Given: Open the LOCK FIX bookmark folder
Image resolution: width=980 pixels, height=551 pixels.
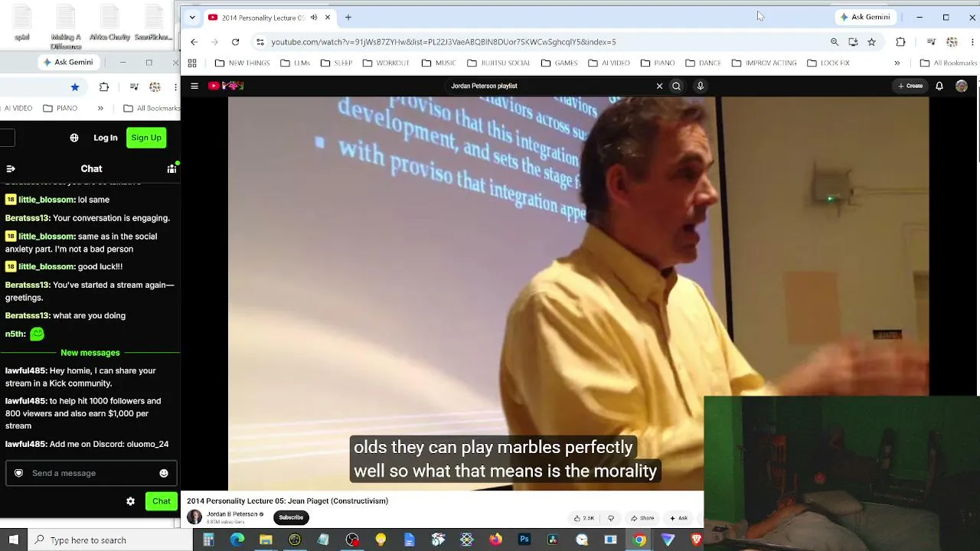Looking at the screenshot, I should [x=828, y=63].
